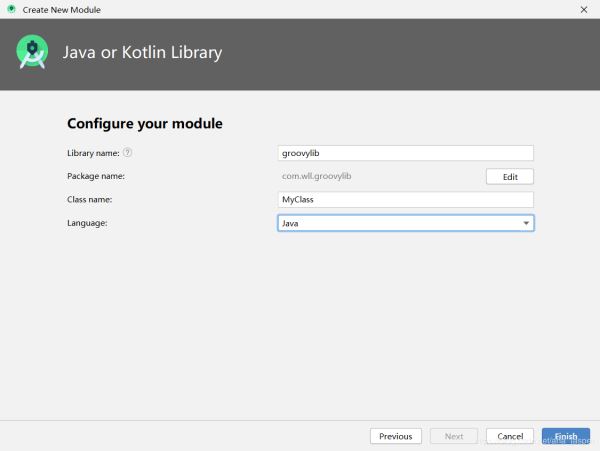This screenshot has width=600, height=451.
Task: Cancel the module creation
Action: [x=510, y=436]
